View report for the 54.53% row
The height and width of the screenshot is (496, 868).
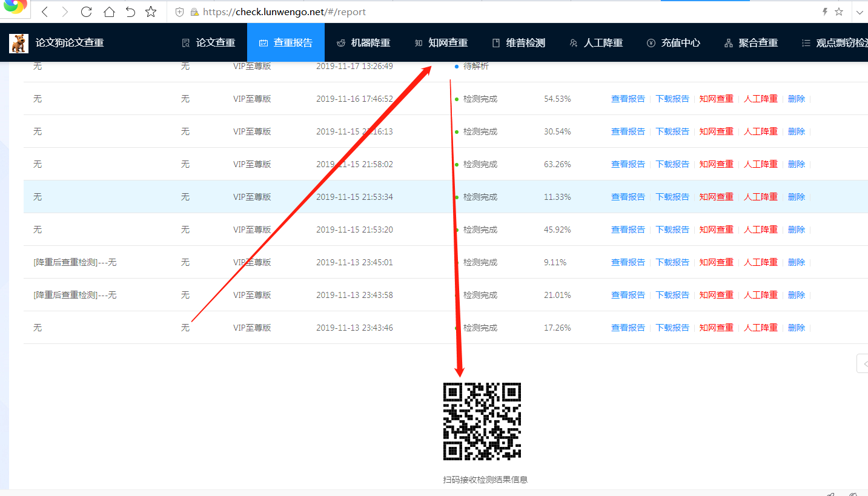coord(628,99)
